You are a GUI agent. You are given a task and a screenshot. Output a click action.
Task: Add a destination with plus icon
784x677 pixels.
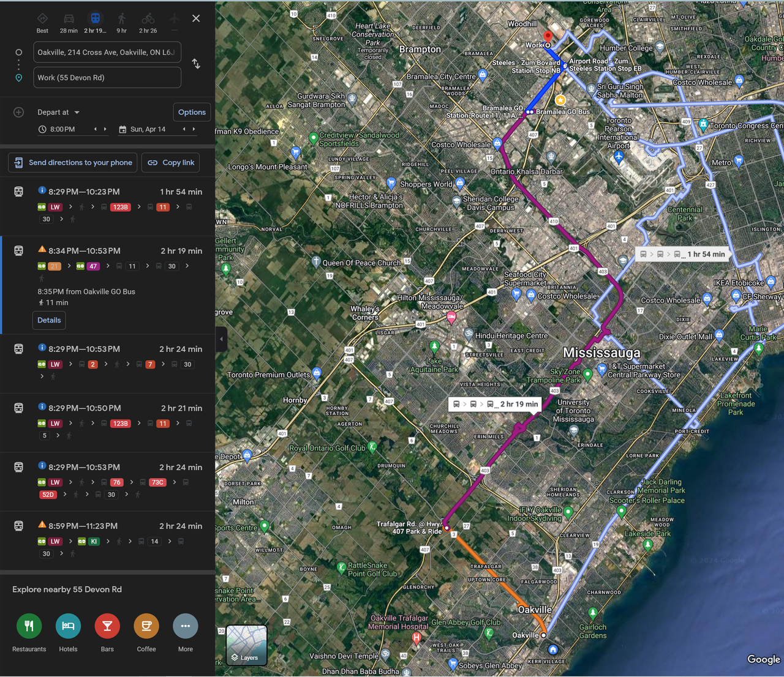pyautogui.click(x=19, y=112)
